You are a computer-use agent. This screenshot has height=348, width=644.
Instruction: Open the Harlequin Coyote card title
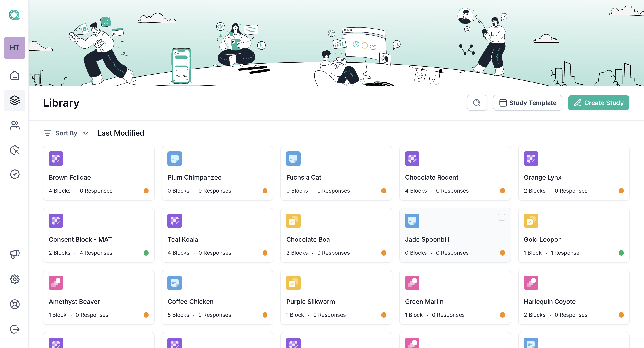tap(549, 302)
